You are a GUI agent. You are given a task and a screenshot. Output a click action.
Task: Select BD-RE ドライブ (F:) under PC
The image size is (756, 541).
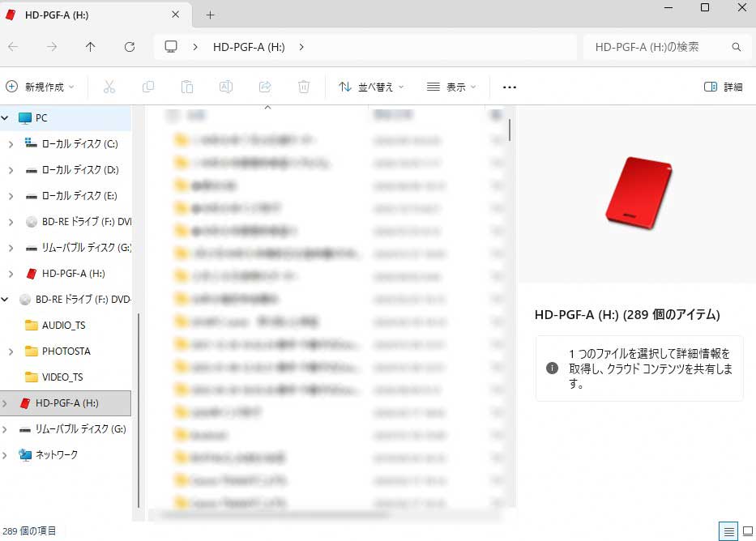click(x=87, y=222)
